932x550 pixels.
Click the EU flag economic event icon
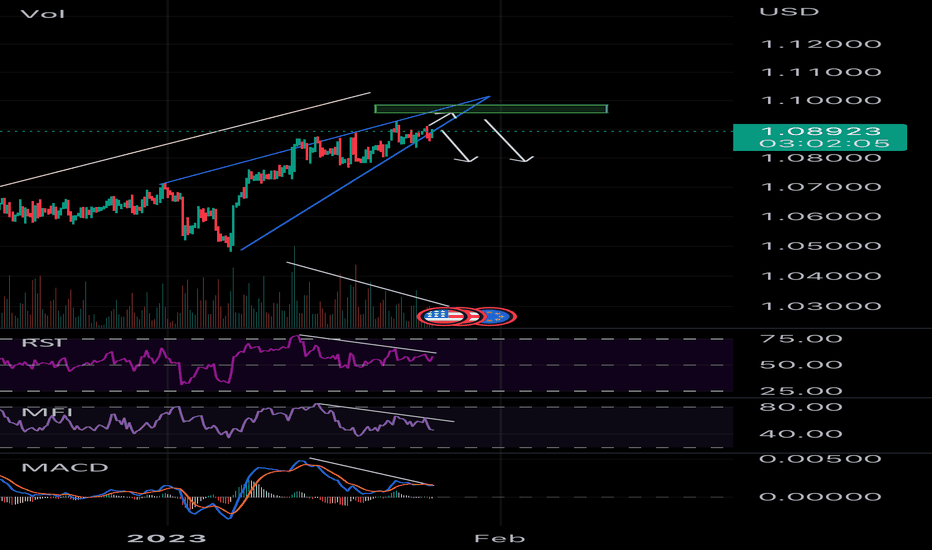pos(496,316)
